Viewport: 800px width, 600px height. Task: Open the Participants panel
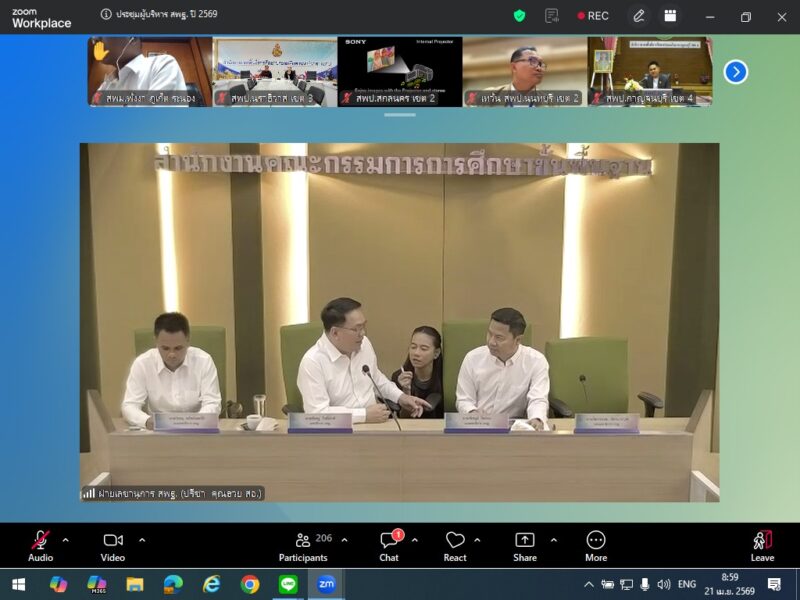click(303, 545)
